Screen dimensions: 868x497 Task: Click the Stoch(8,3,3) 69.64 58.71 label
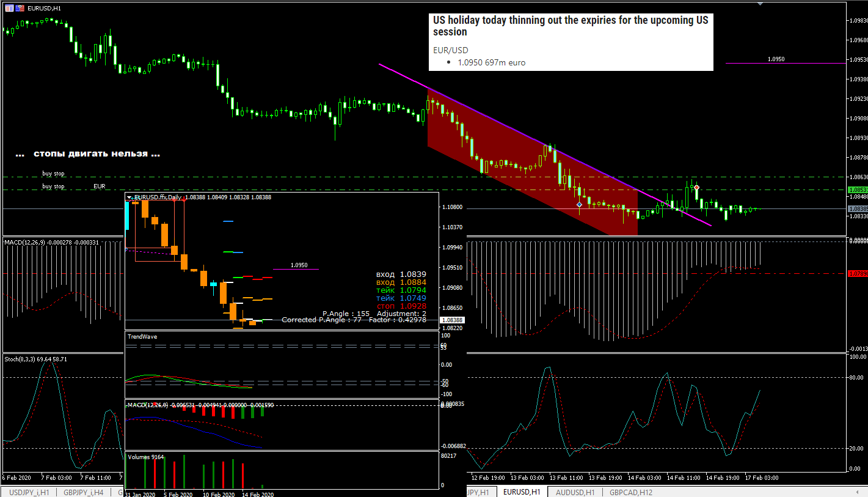tap(35, 359)
